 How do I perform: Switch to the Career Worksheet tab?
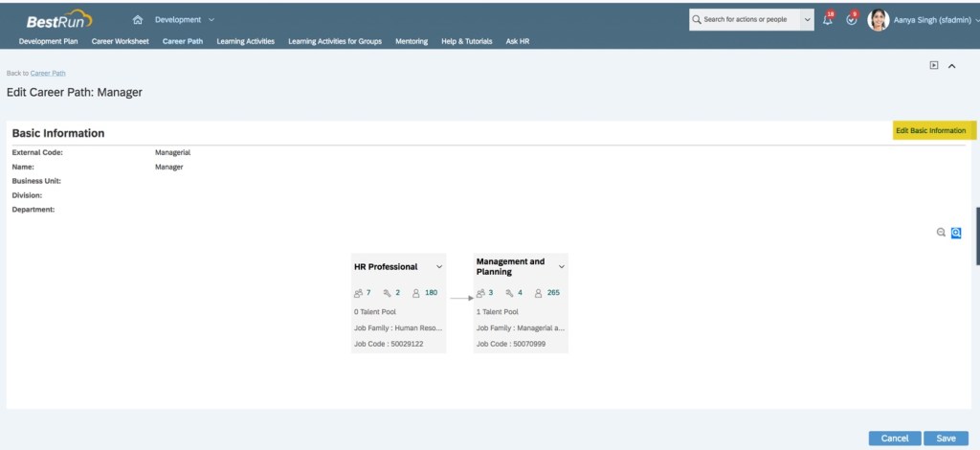[x=121, y=41]
